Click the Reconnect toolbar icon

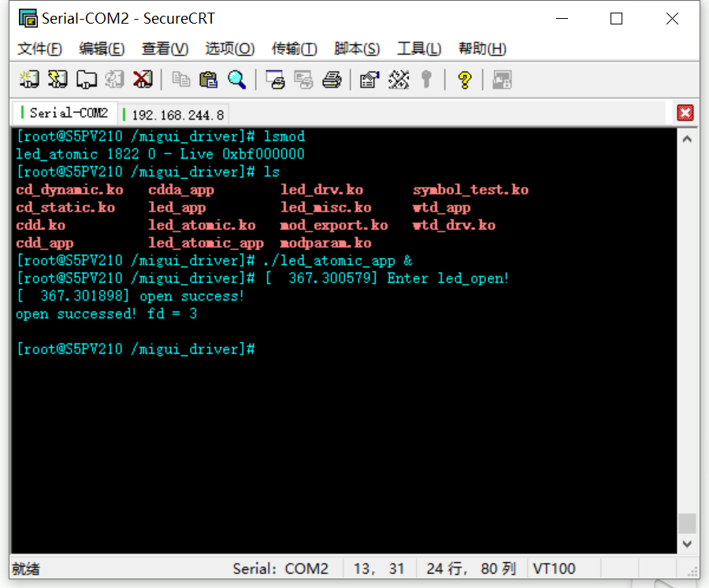click(x=114, y=80)
